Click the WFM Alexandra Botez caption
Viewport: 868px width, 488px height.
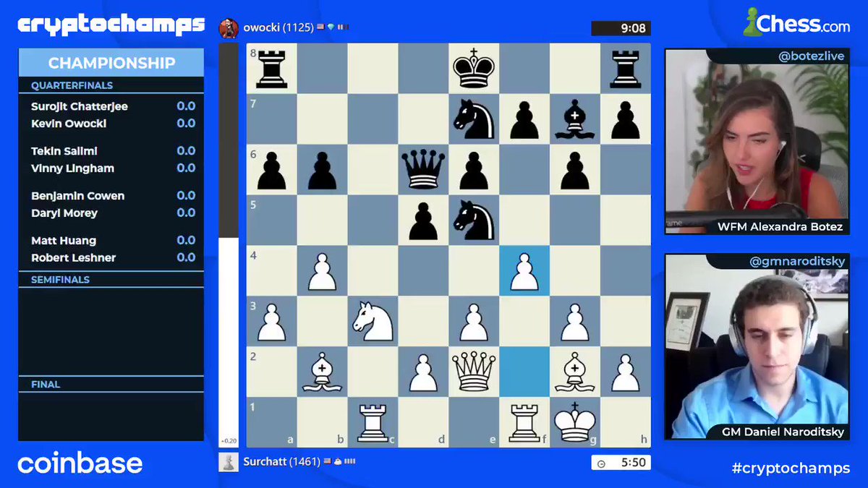coord(780,226)
